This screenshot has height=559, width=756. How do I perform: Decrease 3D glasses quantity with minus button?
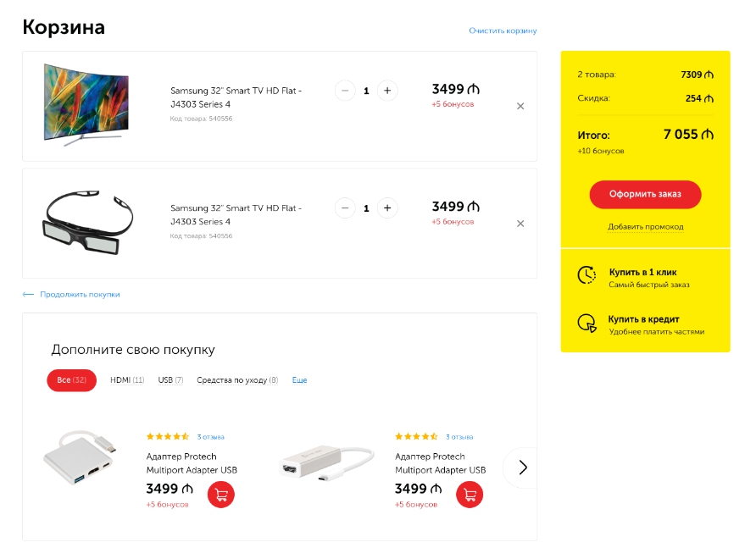(x=345, y=208)
